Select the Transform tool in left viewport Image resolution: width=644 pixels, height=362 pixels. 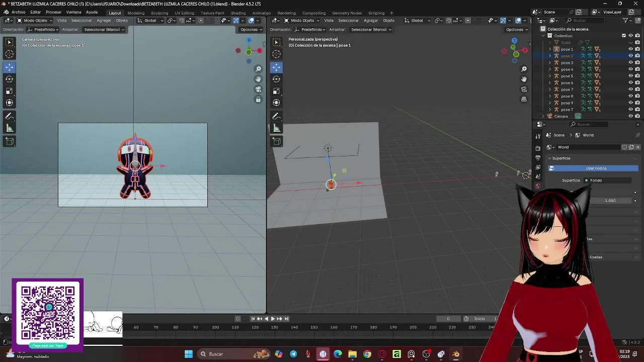coord(10,103)
